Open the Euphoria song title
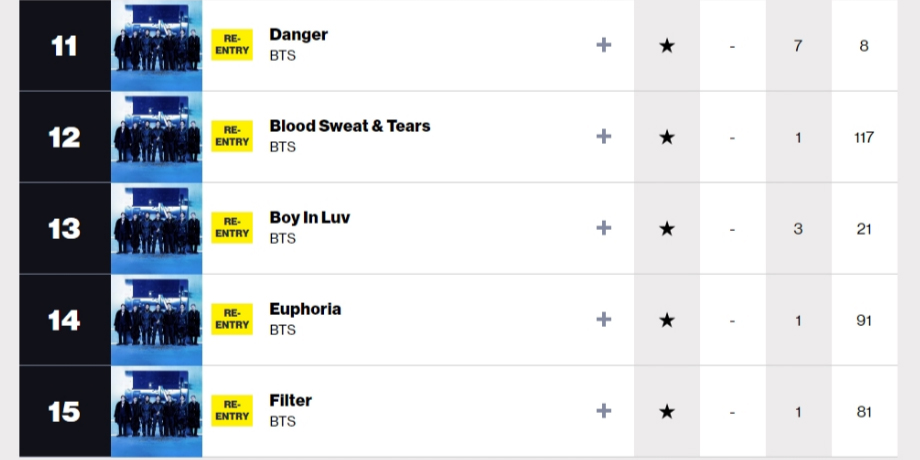The height and width of the screenshot is (460, 920). click(305, 309)
